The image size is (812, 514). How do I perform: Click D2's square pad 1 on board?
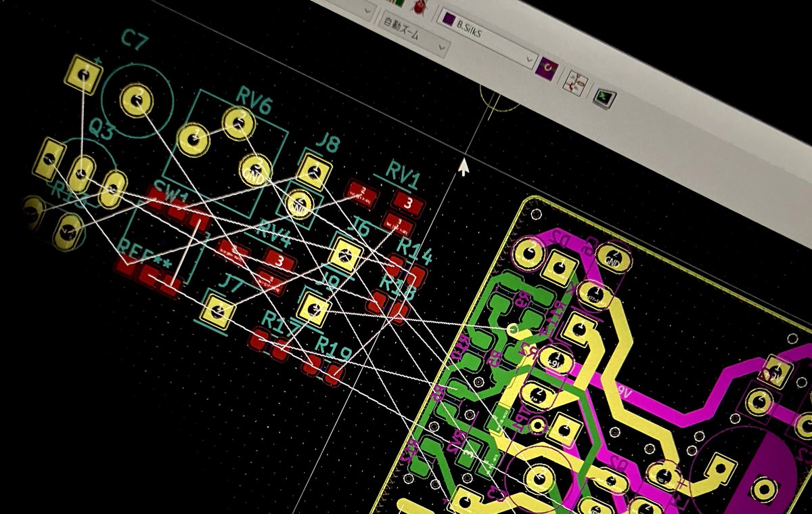tap(559, 267)
